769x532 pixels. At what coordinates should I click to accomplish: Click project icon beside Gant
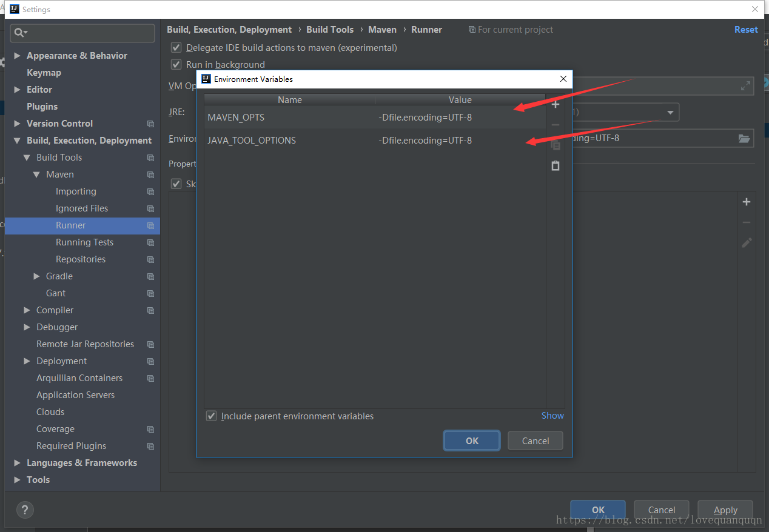[x=150, y=293]
